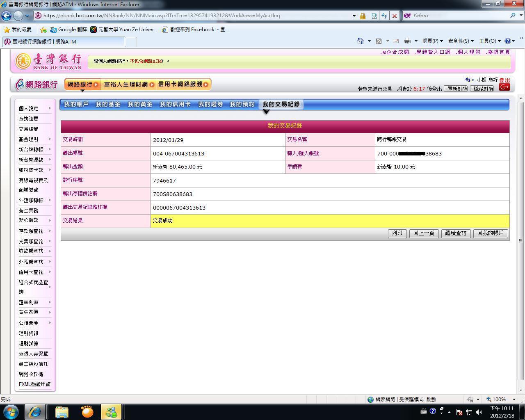This screenshot has width=525, height=420.
Task: Switch to the 我的帳戶 tab
Action: click(x=76, y=104)
